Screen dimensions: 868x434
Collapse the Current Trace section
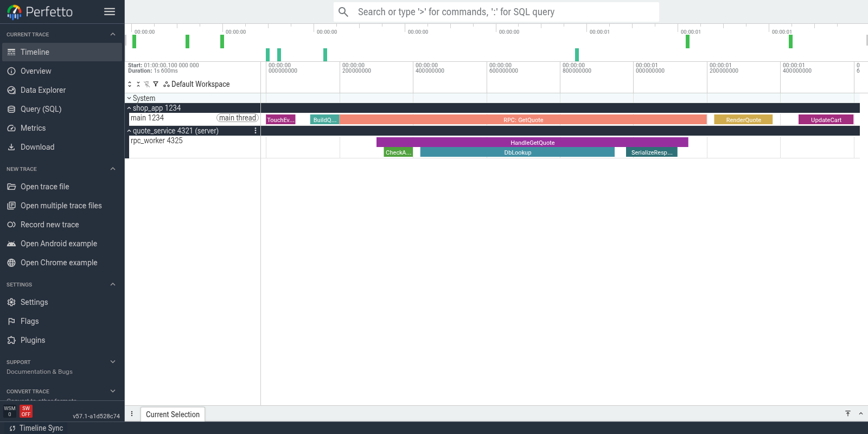(113, 34)
